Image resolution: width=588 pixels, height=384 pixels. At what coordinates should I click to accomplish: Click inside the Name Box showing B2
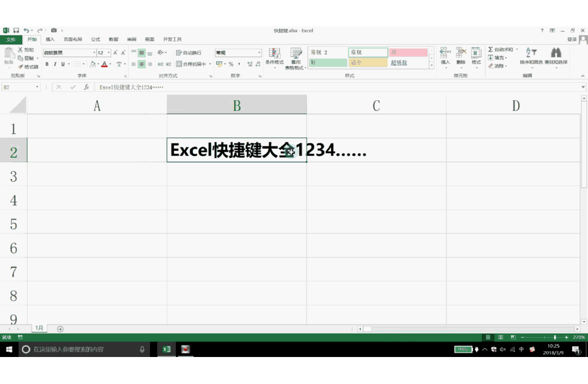(x=18, y=86)
